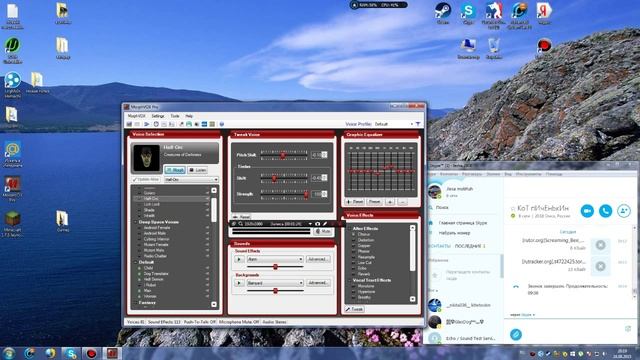Click Advanced button for Sound Effects
Image resolution: width=640 pixels, height=360 pixels.
pyautogui.click(x=318, y=259)
